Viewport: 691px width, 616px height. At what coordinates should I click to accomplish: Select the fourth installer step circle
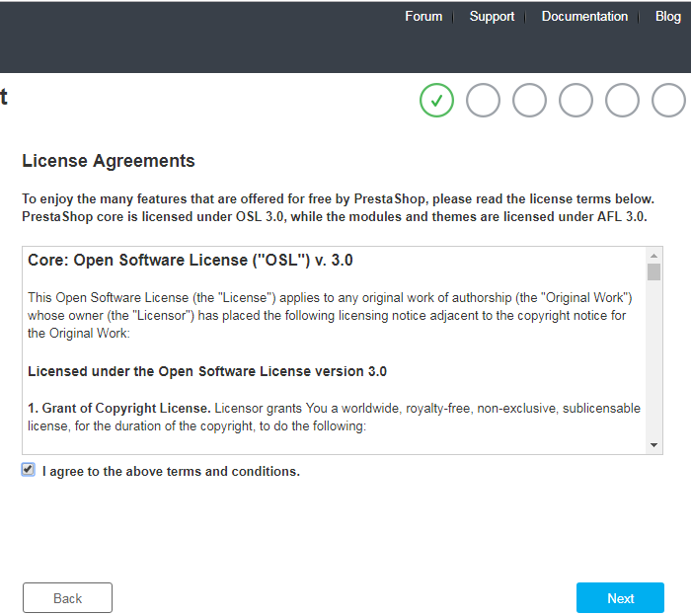coord(576,101)
